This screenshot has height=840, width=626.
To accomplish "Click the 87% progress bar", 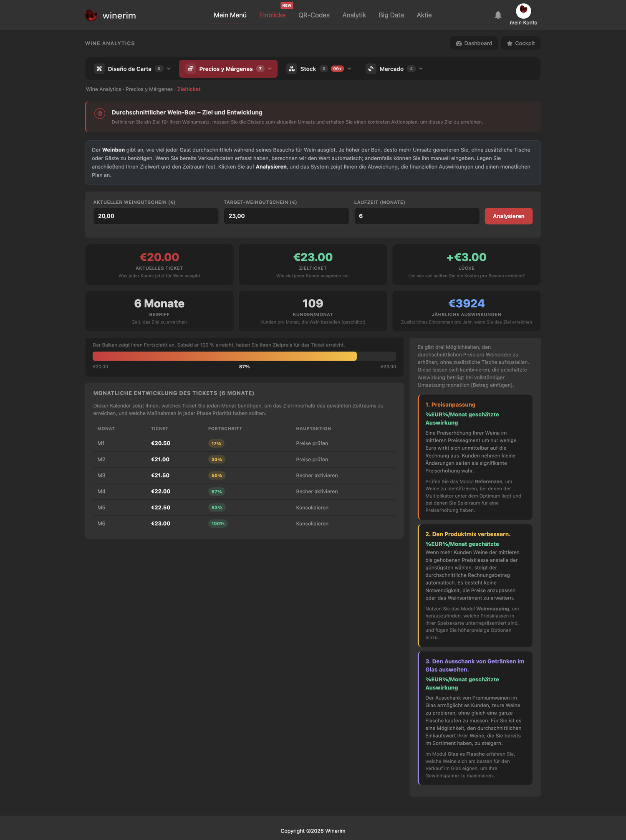I will tap(244, 356).
